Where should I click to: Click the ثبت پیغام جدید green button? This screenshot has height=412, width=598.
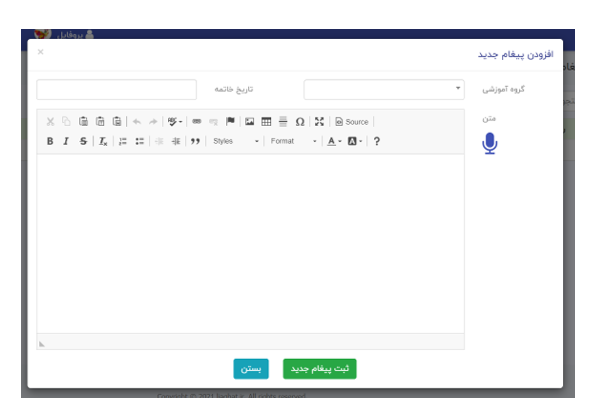tap(320, 369)
